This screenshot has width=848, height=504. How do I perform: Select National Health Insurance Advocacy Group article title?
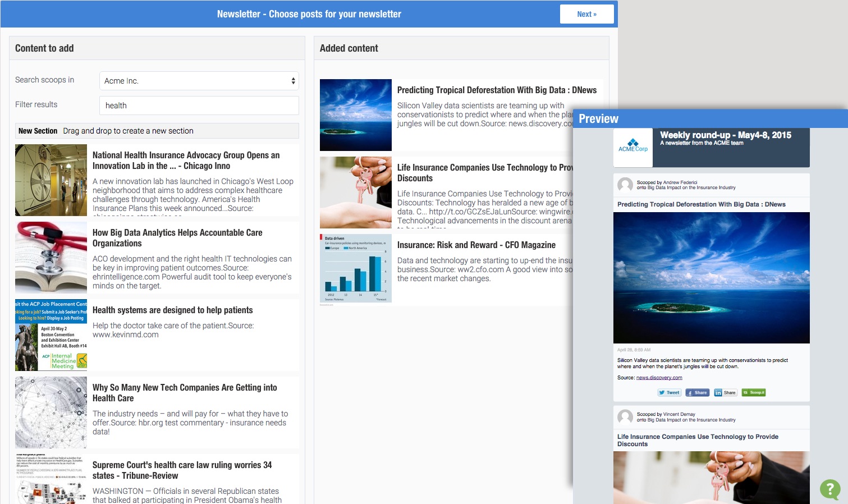tap(186, 161)
